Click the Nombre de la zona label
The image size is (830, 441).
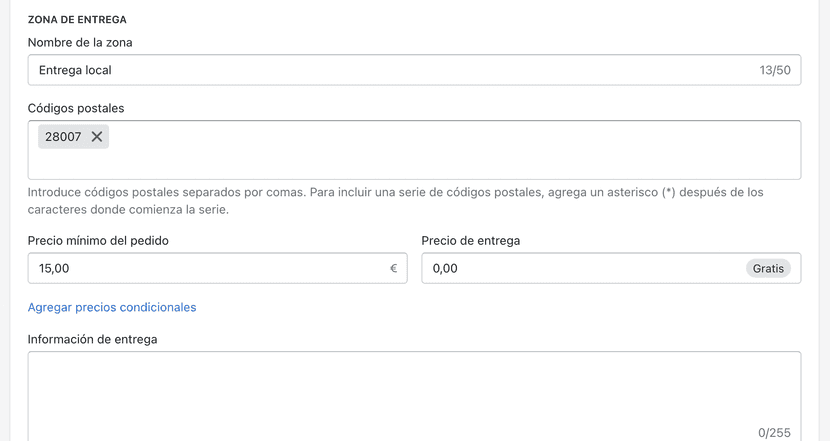[x=80, y=43]
